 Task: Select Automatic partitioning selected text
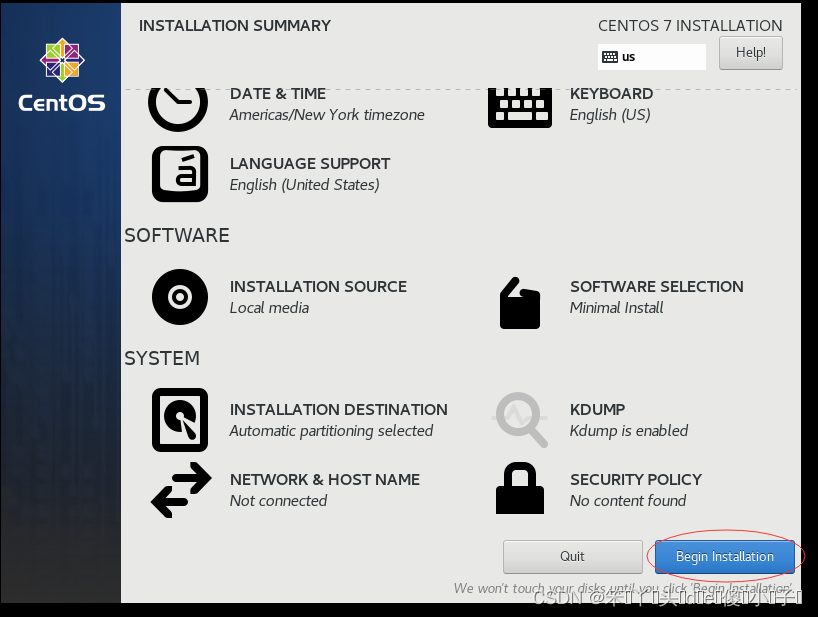[331, 431]
